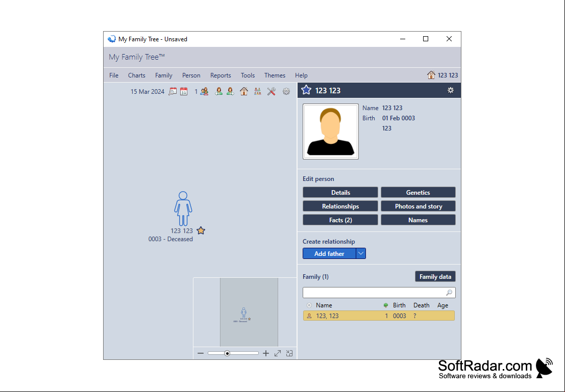
Task: Click the fit-to-window diagonal arrows icon
Action: coord(278,353)
